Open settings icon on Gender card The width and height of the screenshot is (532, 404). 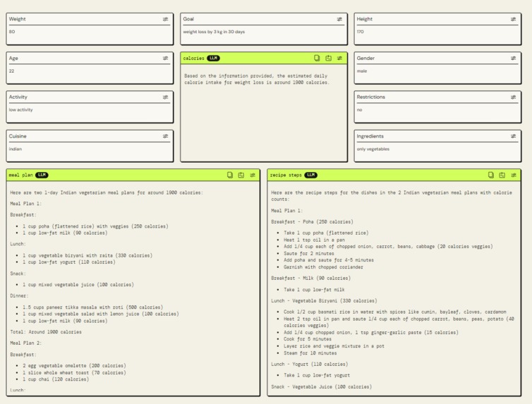[x=514, y=59]
